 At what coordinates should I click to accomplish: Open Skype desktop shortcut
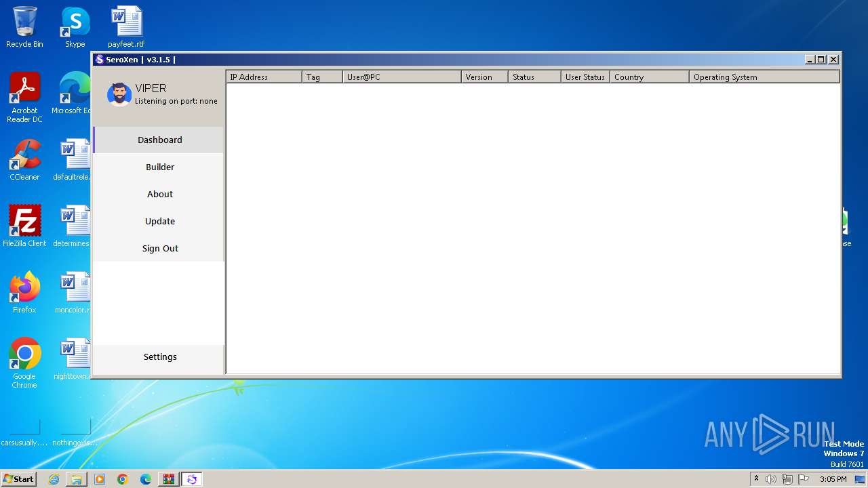click(75, 27)
